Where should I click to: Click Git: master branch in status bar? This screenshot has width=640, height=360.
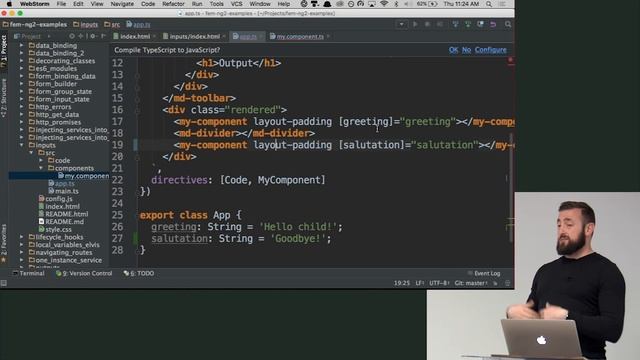(x=471, y=283)
